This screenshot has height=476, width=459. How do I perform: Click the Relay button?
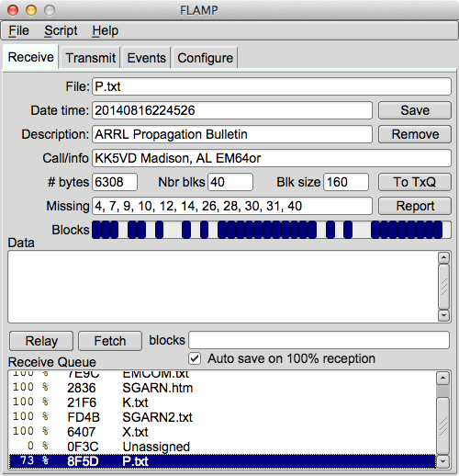pyautogui.click(x=41, y=341)
